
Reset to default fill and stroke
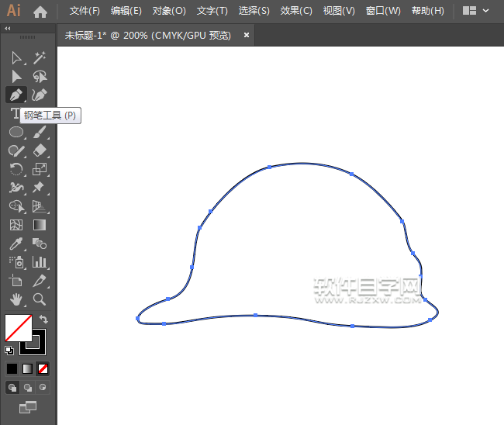[9, 350]
